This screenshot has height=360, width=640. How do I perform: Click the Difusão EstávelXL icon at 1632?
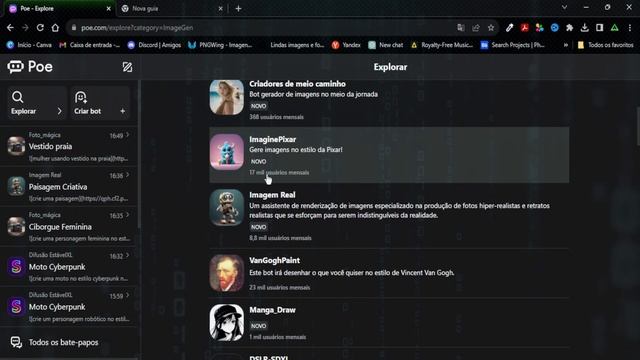coord(16,267)
